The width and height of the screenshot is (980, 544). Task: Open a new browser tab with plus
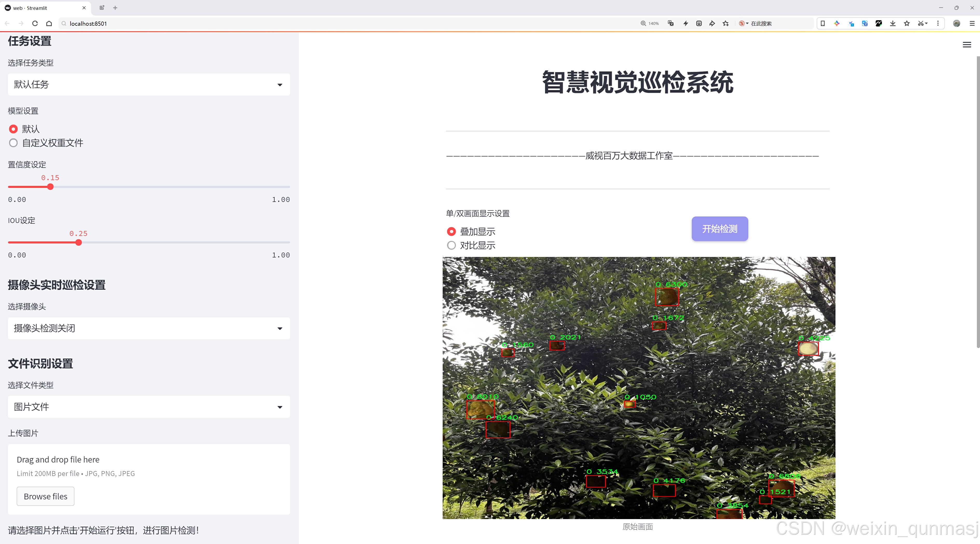[115, 8]
